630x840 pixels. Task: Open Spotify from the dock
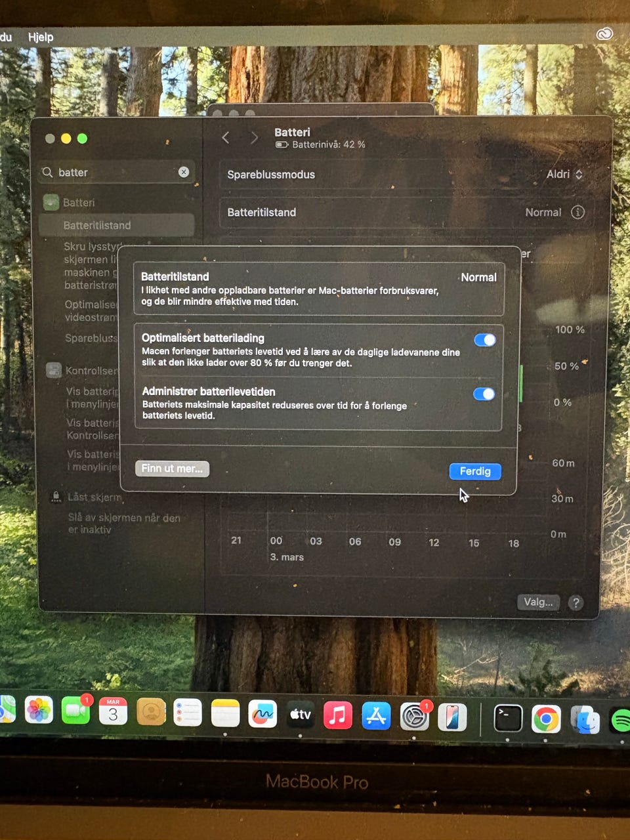(x=621, y=721)
